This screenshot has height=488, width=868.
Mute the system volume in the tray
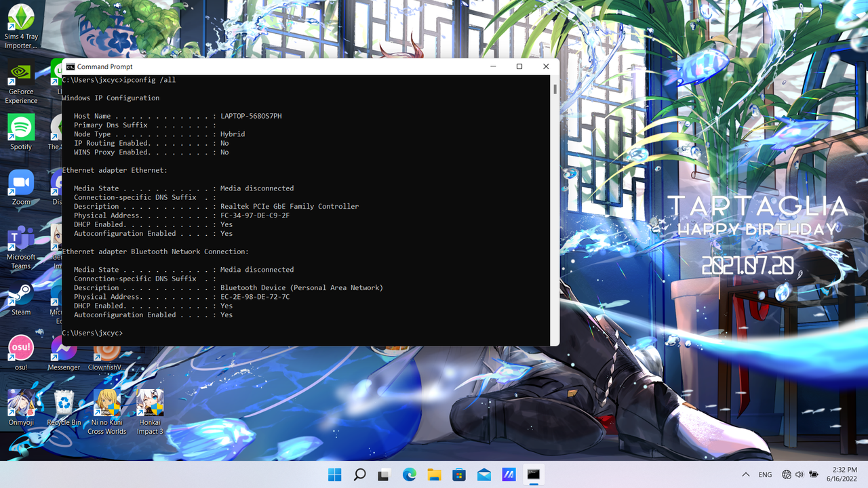(x=800, y=474)
